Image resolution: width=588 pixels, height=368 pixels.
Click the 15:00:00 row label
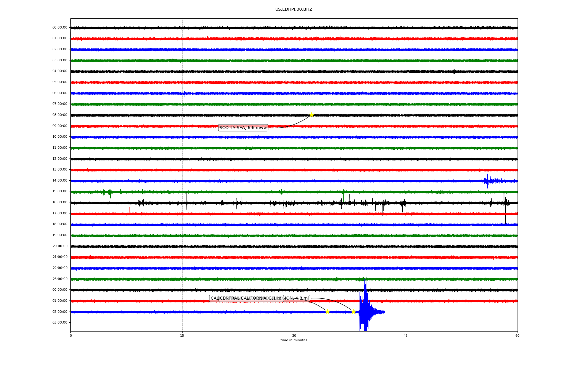coord(60,191)
